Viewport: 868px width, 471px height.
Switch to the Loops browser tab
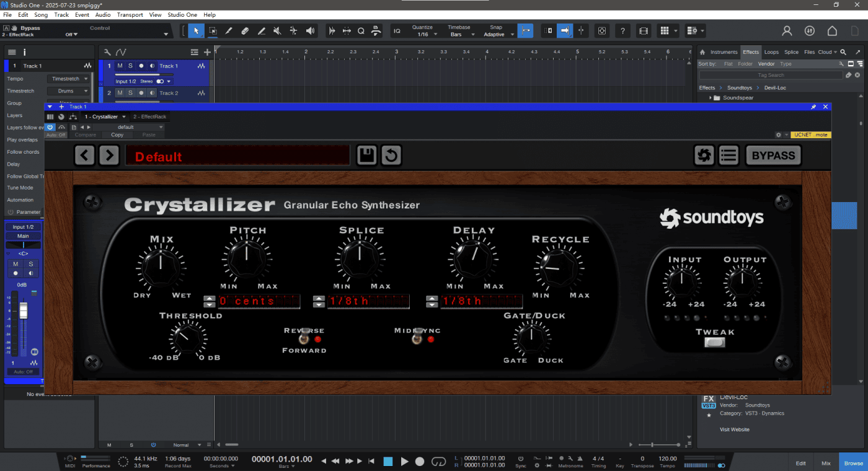(x=771, y=52)
